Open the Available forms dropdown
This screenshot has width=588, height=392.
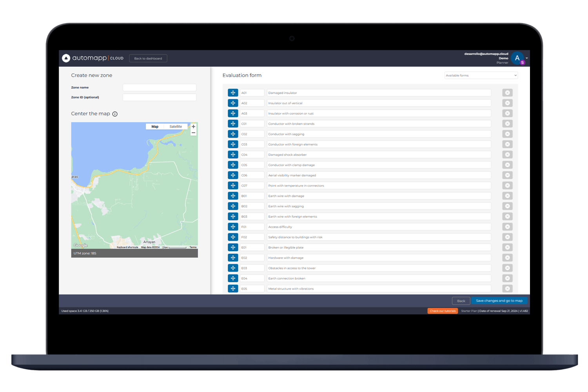[481, 75]
